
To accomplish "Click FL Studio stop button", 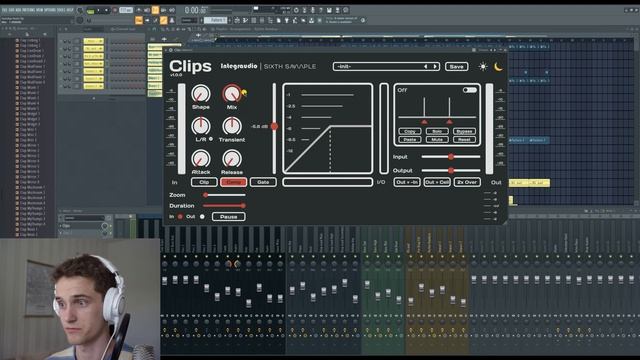I will (107, 11).
